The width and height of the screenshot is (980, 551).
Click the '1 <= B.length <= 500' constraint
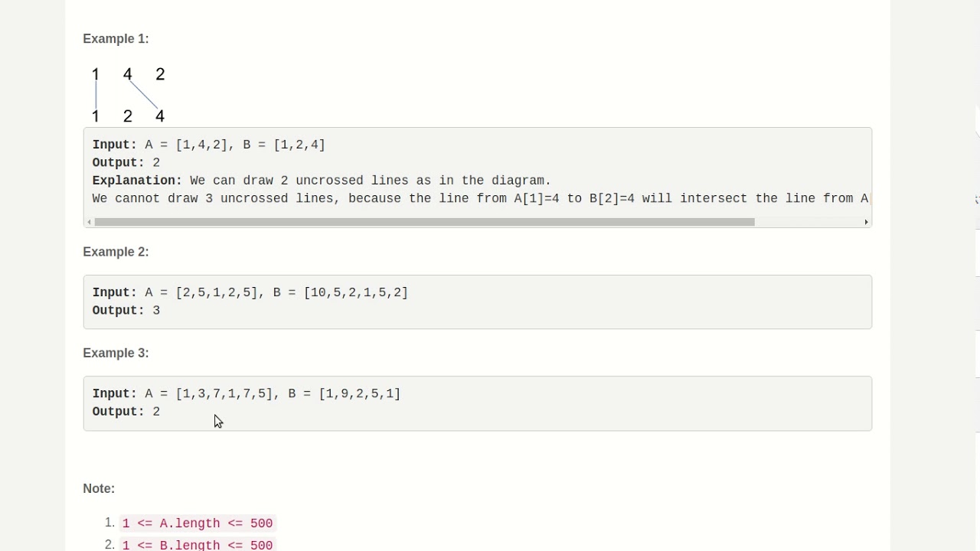[198, 545]
